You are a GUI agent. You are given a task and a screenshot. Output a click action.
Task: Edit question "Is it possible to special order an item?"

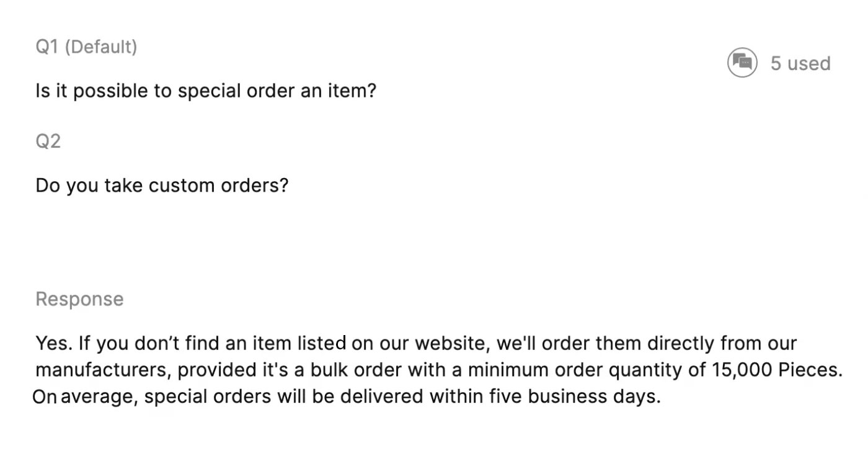pos(206,91)
